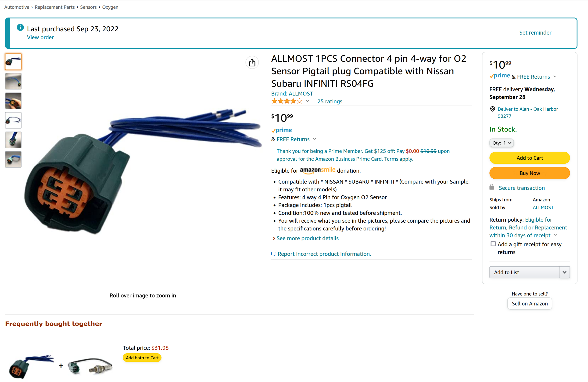Select the second product thumbnail image
The image size is (588, 382).
pyautogui.click(x=13, y=81)
